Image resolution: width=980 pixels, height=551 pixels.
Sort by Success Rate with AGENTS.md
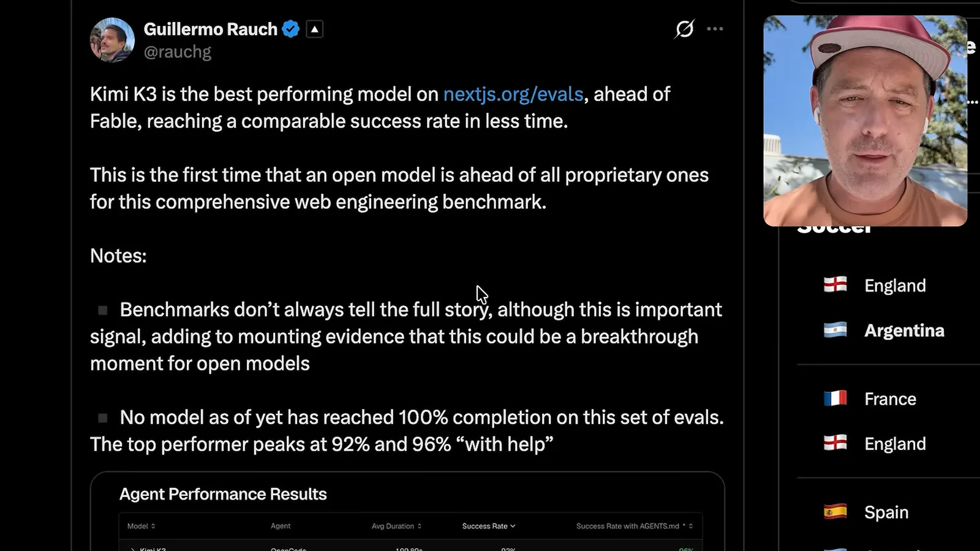[x=635, y=526]
